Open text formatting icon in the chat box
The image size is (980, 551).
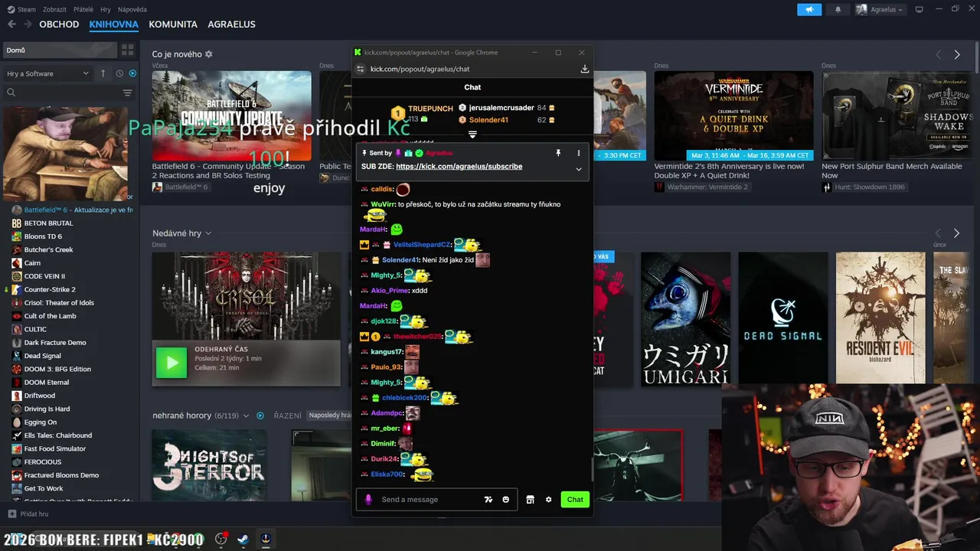coord(488,500)
